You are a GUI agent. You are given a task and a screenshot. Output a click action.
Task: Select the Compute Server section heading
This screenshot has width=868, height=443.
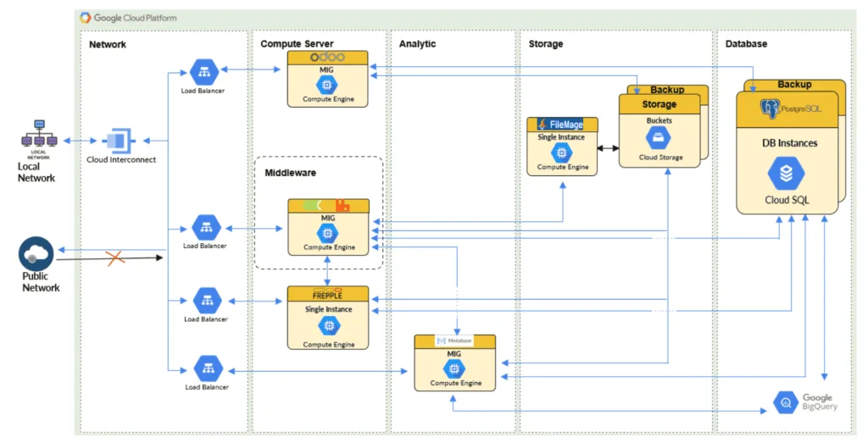[297, 44]
